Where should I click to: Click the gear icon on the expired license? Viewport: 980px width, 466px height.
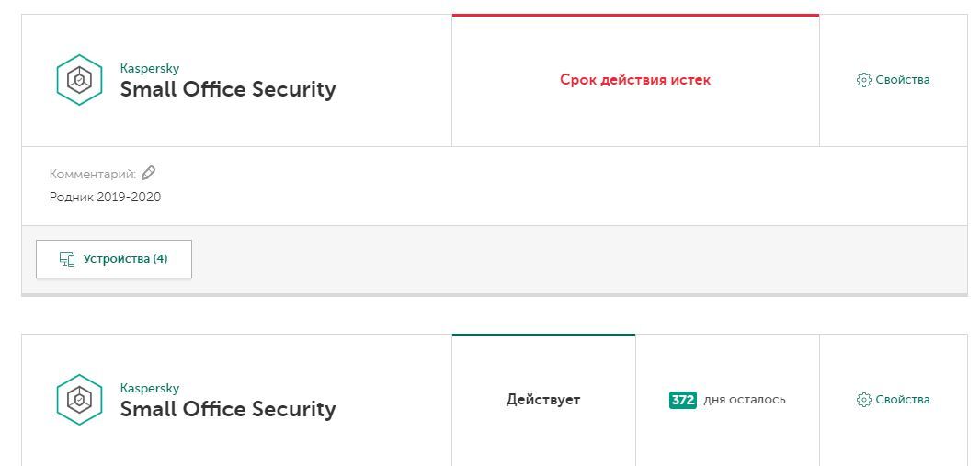(x=863, y=80)
